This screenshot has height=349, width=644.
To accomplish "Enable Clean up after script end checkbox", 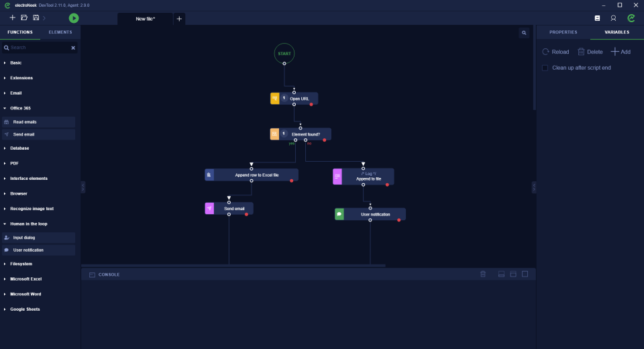I will (x=545, y=68).
